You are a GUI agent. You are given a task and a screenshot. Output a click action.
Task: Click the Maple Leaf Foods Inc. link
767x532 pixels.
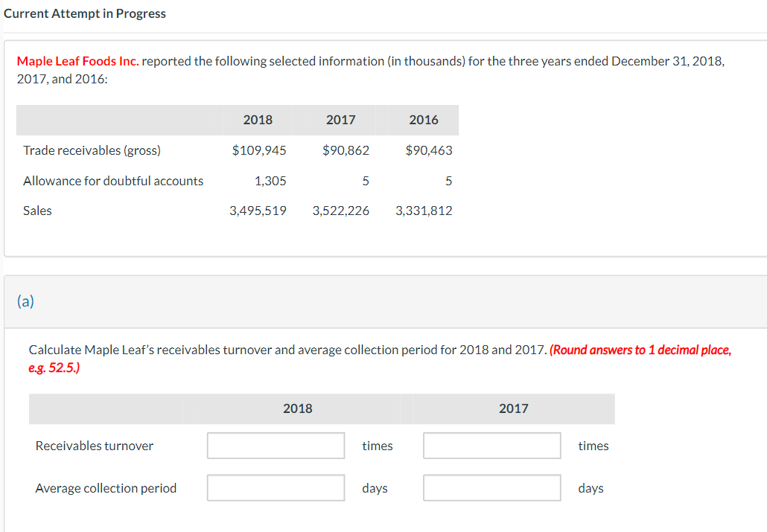[x=77, y=61]
